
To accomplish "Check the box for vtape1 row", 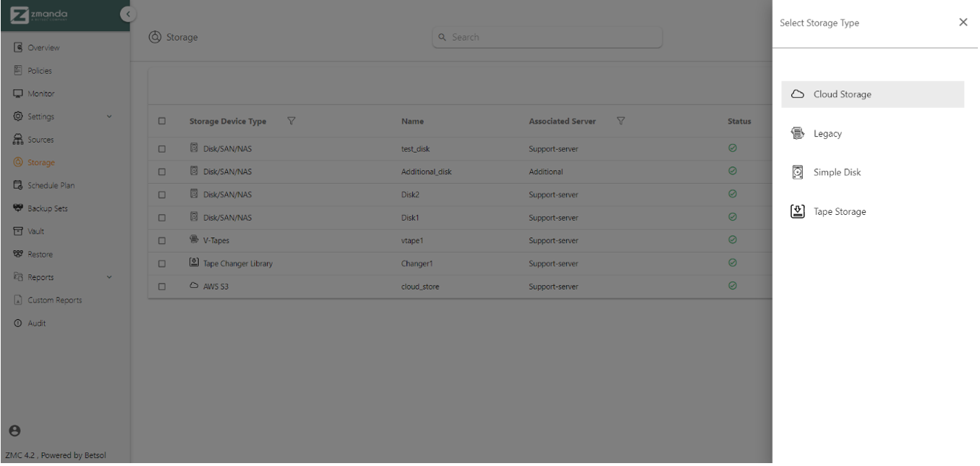I will pyautogui.click(x=162, y=240).
